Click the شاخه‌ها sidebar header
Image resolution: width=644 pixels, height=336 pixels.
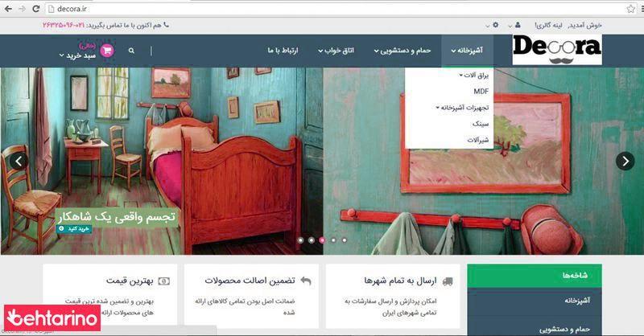pos(535,276)
